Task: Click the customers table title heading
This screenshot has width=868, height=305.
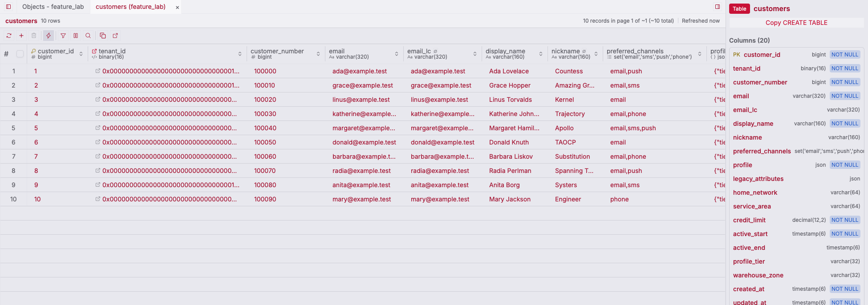Action: point(21,21)
